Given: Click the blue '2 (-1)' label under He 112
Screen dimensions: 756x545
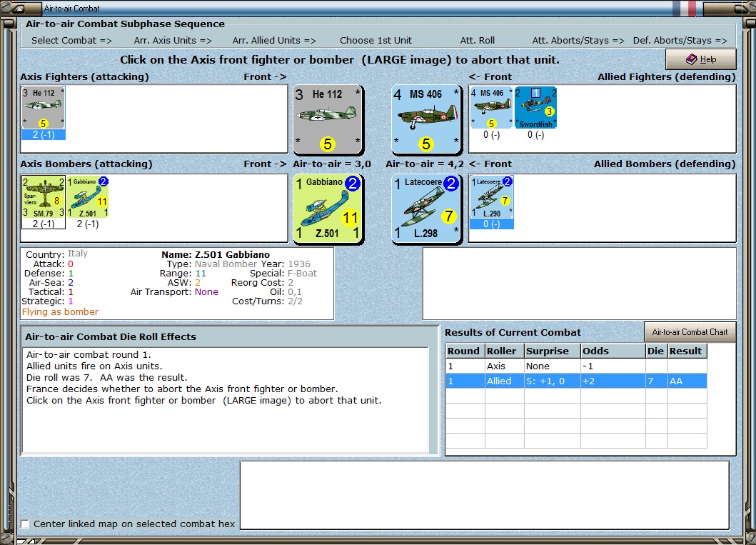Looking at the screenshot, I should 43,134.
